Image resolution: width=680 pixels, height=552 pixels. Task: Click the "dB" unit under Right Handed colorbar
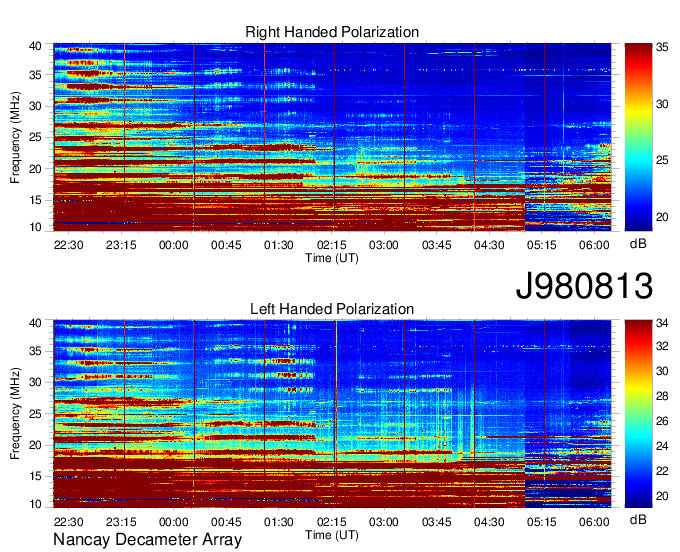point(638,244)
